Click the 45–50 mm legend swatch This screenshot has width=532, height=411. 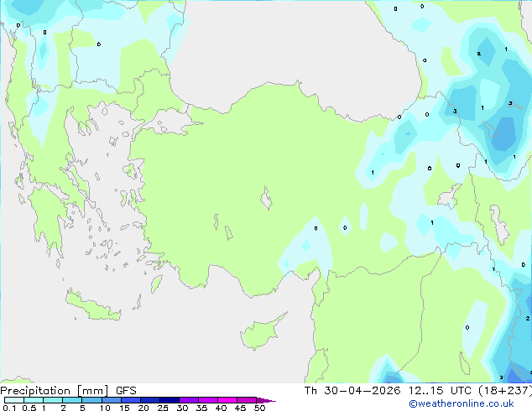pos(247,400)
